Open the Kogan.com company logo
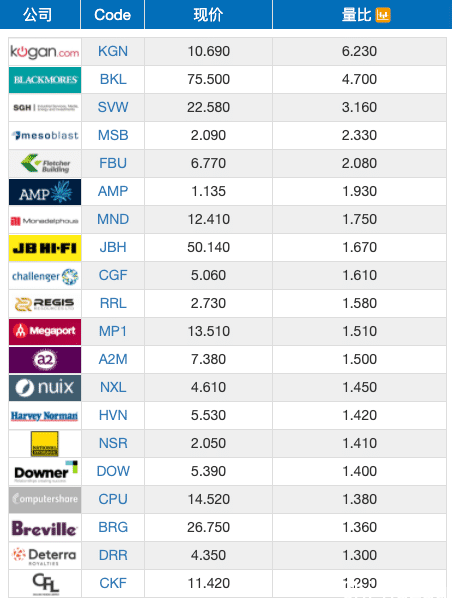Viewport: 452px width, 603px height. pos(45,52)
